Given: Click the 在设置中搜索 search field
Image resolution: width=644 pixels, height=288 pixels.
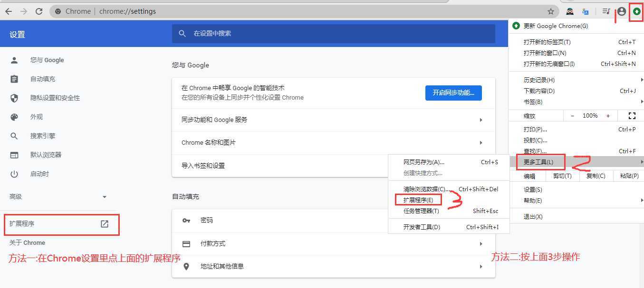Looking at the screenshot, I should tap(334, 34).
